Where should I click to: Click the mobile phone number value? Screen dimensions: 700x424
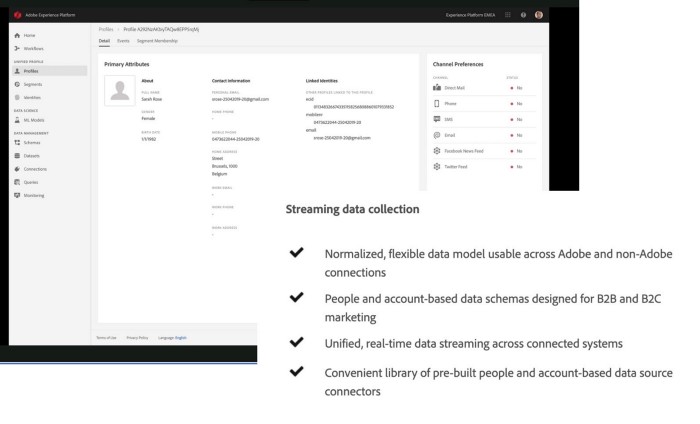click(x=235, y=139)
